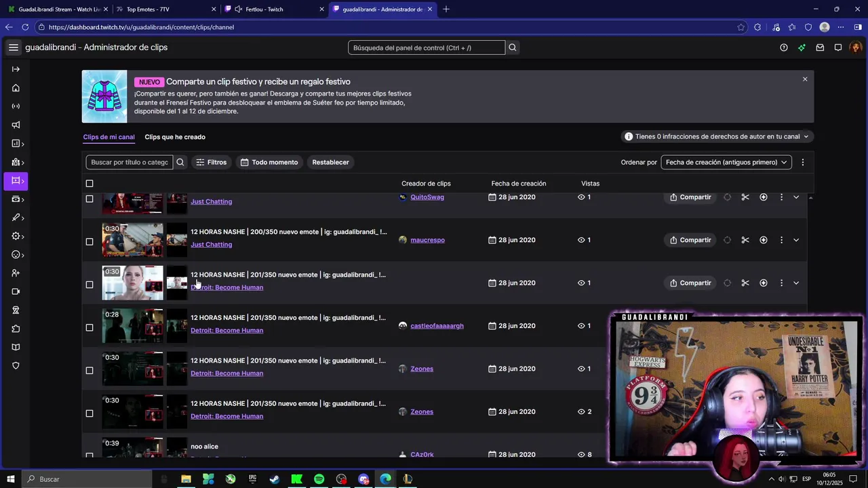Open the sort order dropdown 'Fecha de creación'
Image resolution: width=868 pixels, height=488 pixels.
coord(726,162)
